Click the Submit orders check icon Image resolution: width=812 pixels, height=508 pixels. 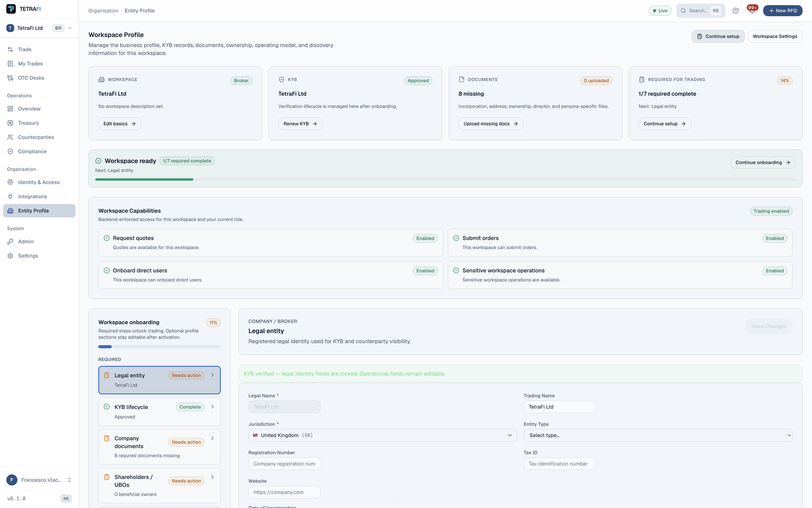[456, 238]
